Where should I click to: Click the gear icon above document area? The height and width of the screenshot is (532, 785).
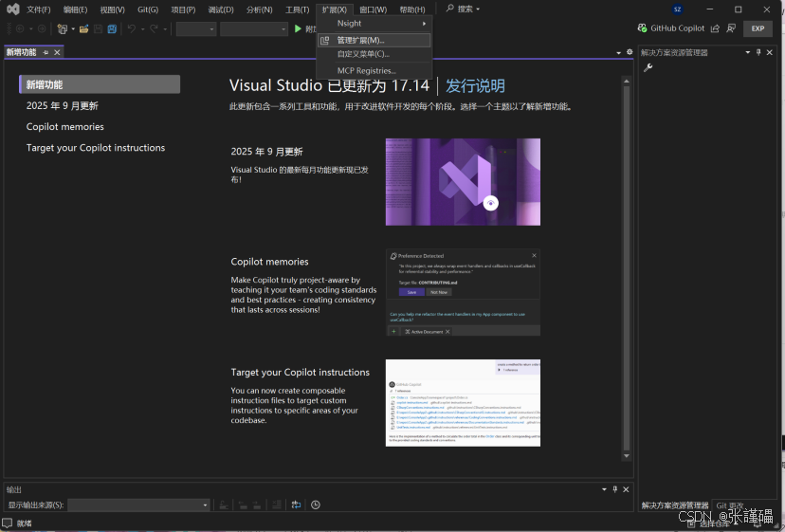630,52
